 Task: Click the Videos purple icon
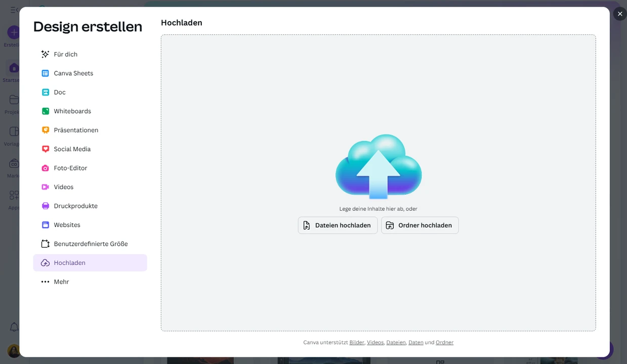pyautogui.click(x=45, y=187)
